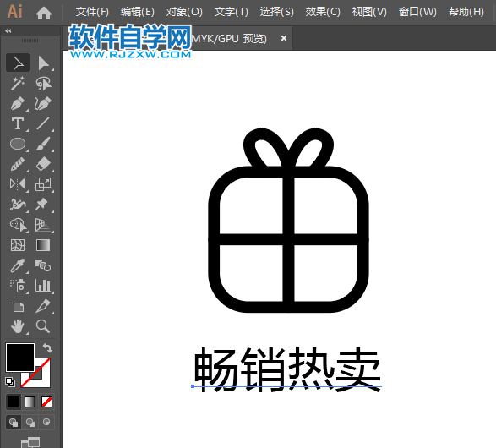496x448 pixels.
Task: Select the Column Graph tool
Action: (43, 286)
